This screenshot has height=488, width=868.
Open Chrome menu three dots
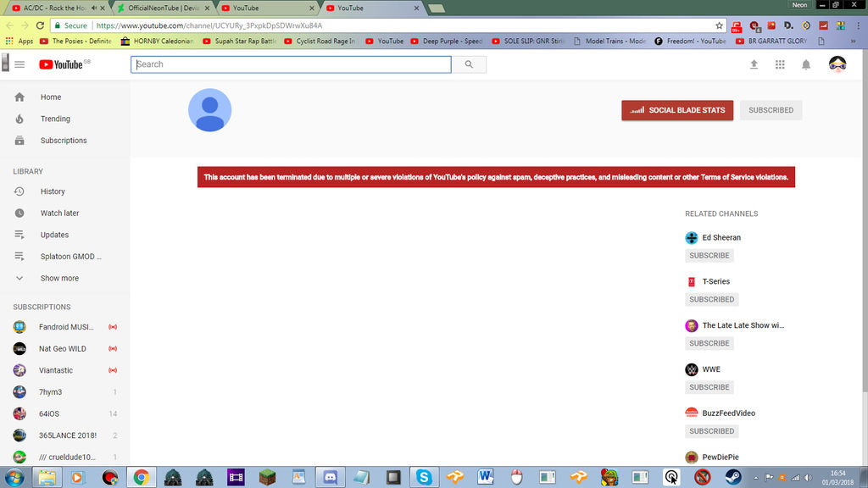[x=859, y=25]
